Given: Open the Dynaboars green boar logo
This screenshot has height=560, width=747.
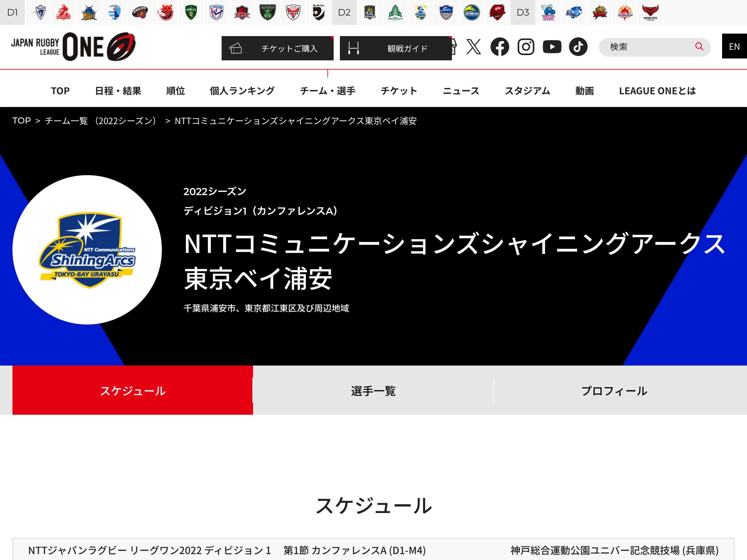Looking at the screenshot, I should coord(267,12).
